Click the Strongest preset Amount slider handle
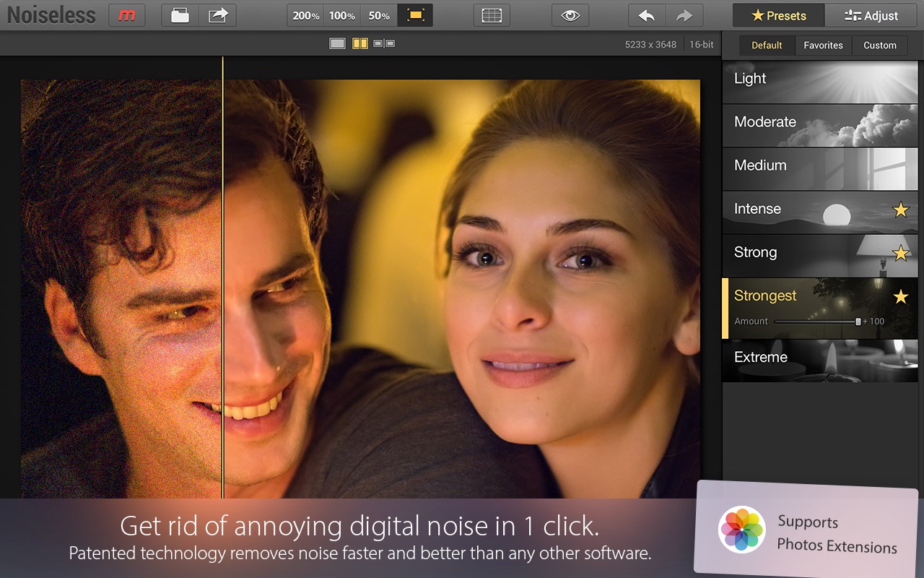Screen dimensions: 924x578 858,322
